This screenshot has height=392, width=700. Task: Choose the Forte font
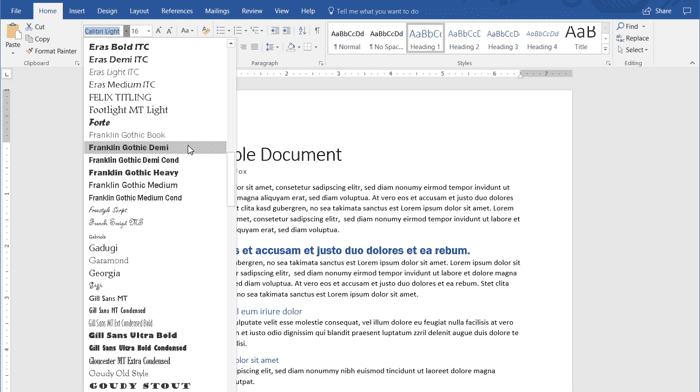155,122
